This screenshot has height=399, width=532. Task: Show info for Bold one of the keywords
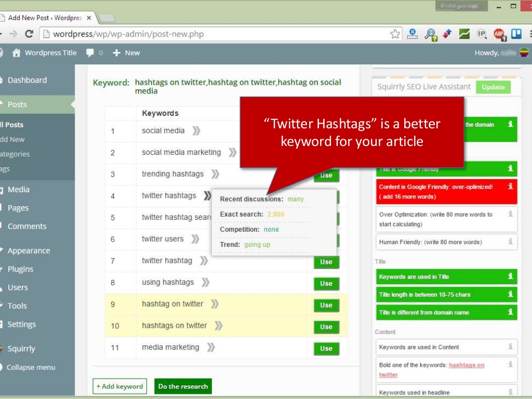pyautogui.click(x=510, y=364)
